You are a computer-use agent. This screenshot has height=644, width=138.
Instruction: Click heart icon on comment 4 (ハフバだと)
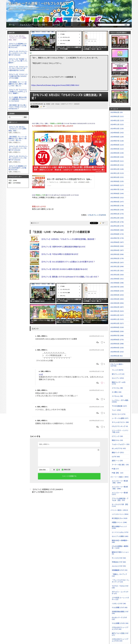pos(102,413)
